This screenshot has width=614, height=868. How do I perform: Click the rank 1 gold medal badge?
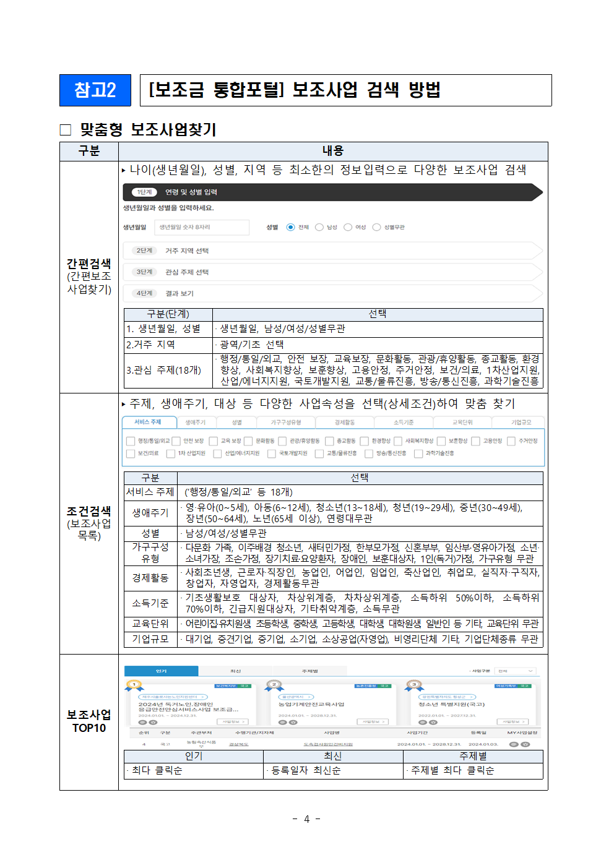(x=134, y=685)
